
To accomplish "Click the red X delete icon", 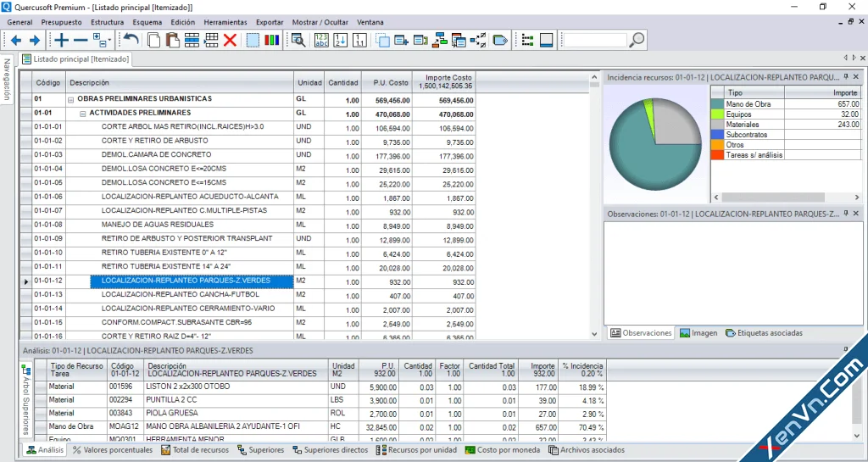I will point(231,40).
